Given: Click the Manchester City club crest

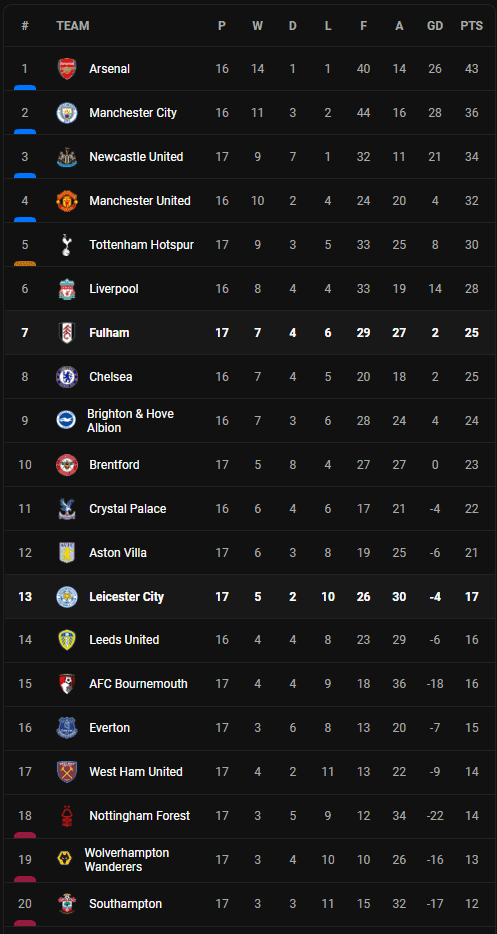Looking at the screenshot, I should pyautogui.click(x=67, y=113).
